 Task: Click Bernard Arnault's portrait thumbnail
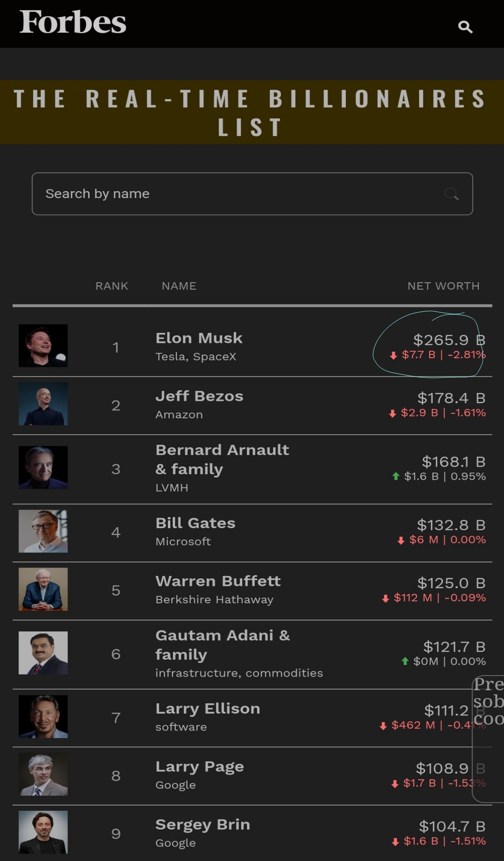click(x=43, y=468)
